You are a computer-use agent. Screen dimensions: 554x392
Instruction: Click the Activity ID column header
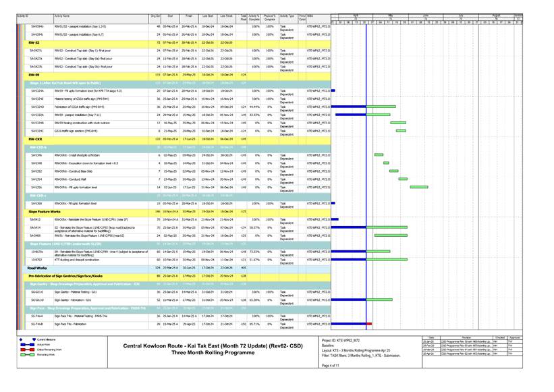pyautogui.click(x=22, y=15)
